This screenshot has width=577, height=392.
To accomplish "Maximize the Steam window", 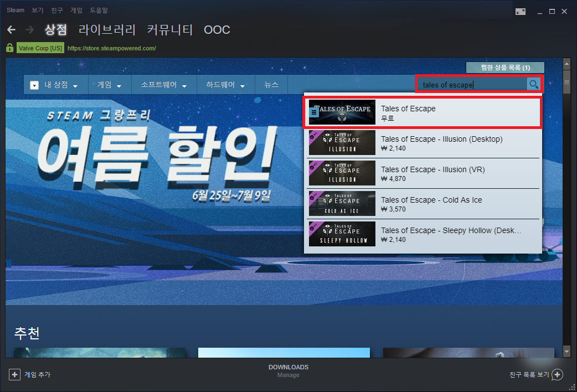I will (552, 12).
